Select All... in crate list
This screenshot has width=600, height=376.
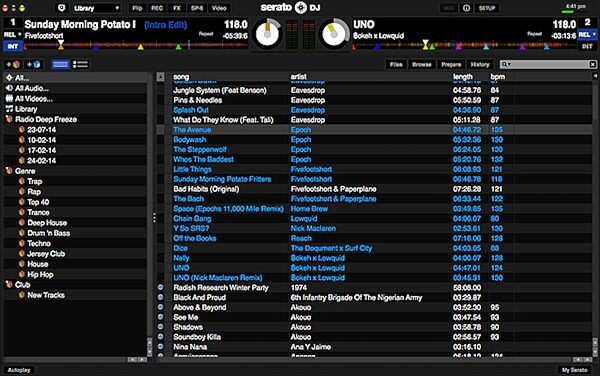(75, 78)
